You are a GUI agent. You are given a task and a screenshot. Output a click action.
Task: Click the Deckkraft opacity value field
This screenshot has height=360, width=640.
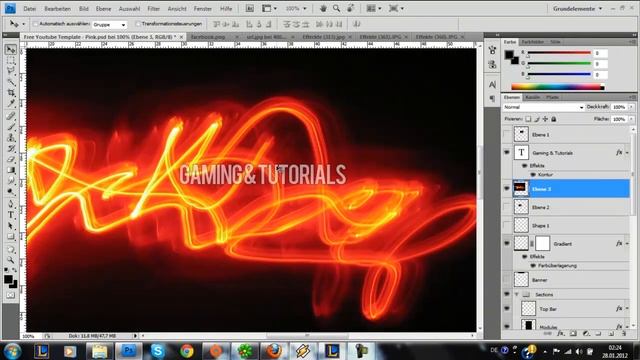(619, 107)
